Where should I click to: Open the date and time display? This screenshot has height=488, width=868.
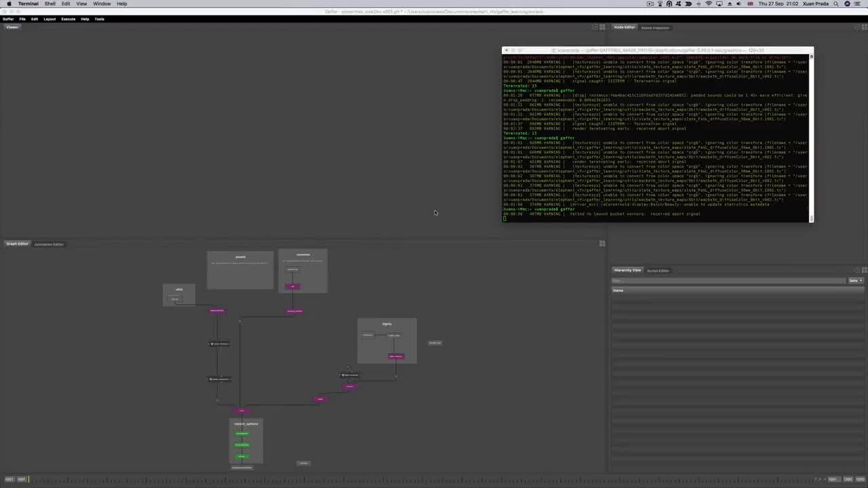pyautogui.click(x=779, y=3)
